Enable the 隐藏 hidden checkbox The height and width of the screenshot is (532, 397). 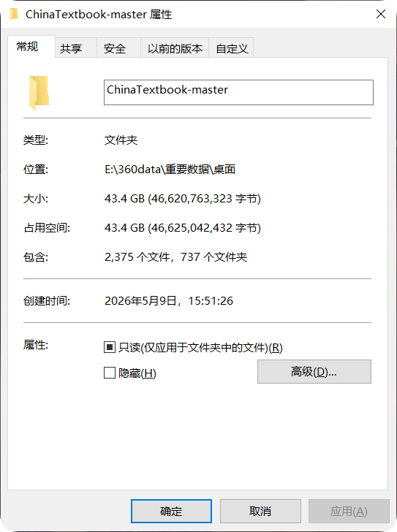click(110, 373)
